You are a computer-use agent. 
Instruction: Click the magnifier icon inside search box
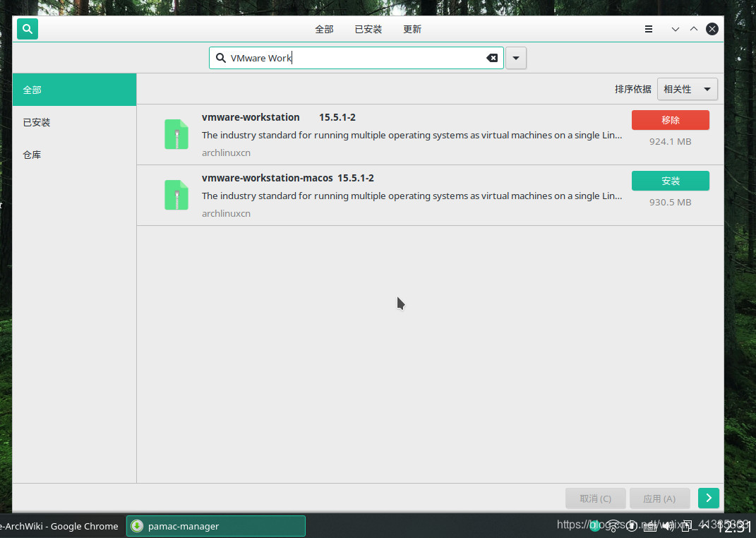[220, 58]
